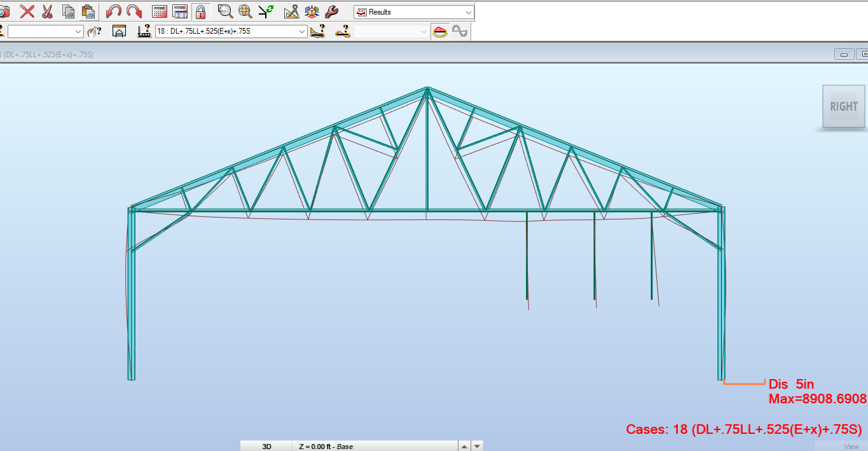This screenshot has height=451, width=868.
Task: Click the camera screen capture icon
Action: (4, 11)
